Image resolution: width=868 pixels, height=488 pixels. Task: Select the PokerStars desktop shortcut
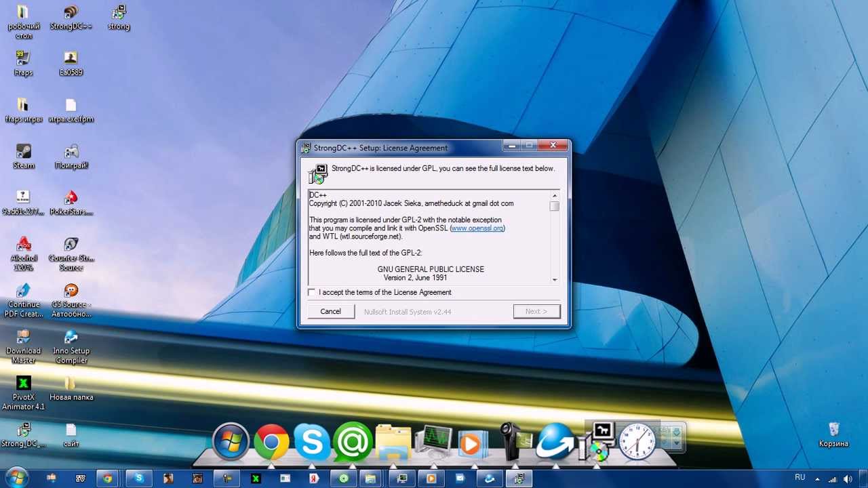(x=71, y=203)
